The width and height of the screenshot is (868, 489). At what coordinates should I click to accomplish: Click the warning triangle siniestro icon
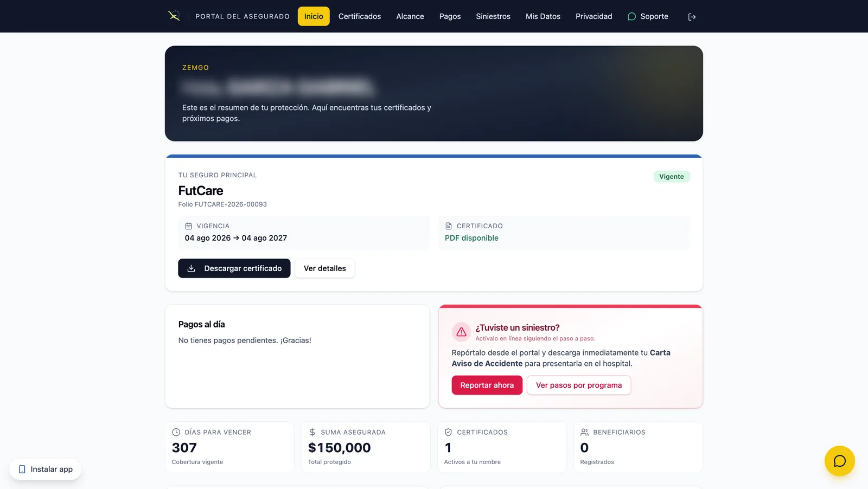[461, 332]
